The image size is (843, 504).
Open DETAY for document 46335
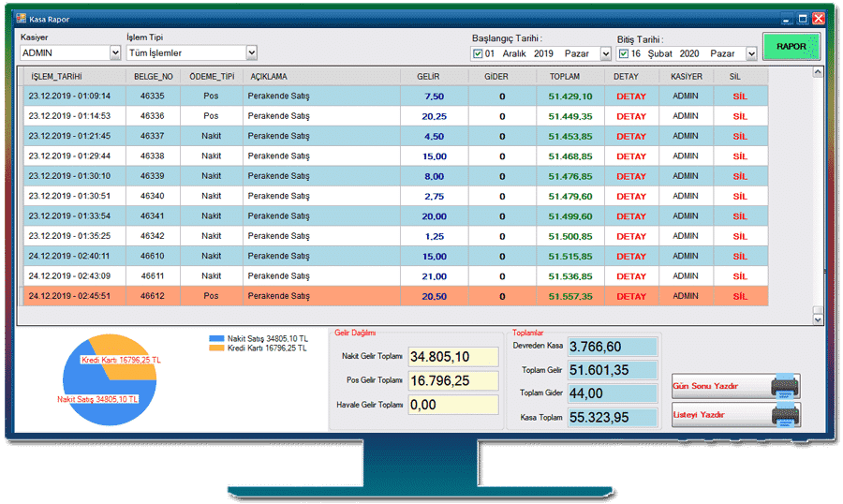click(x=630, y=96)
